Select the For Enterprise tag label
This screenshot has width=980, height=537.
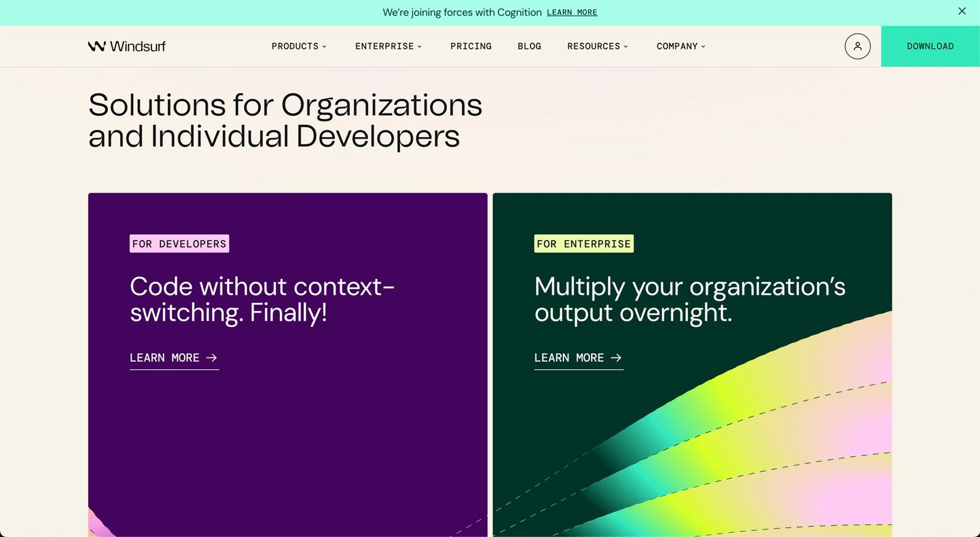[x=583, y=243]
